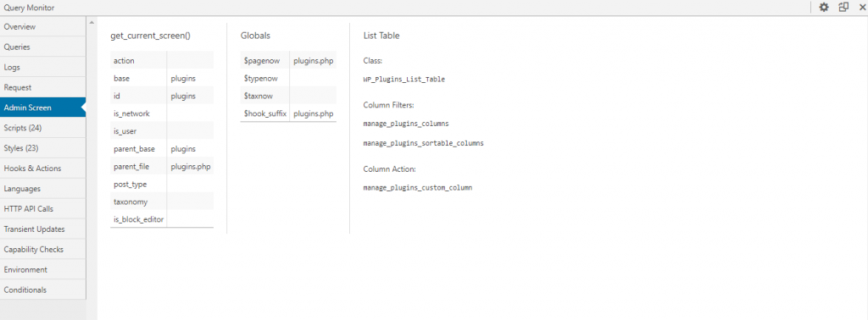This screenshot has height=320, width=868.
Task: Show the Conditionals panel
Action: 43,290
